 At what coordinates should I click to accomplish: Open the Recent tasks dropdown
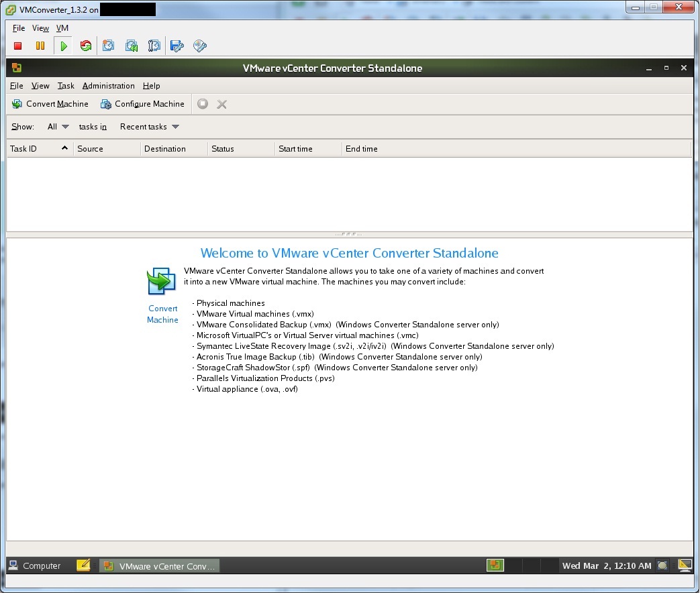tap(150, 127)
